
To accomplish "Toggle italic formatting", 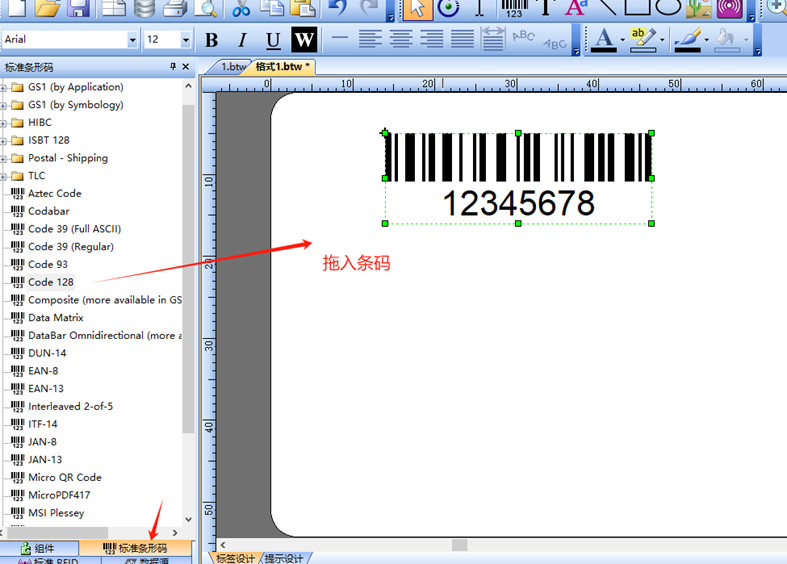I will point(242,40).
